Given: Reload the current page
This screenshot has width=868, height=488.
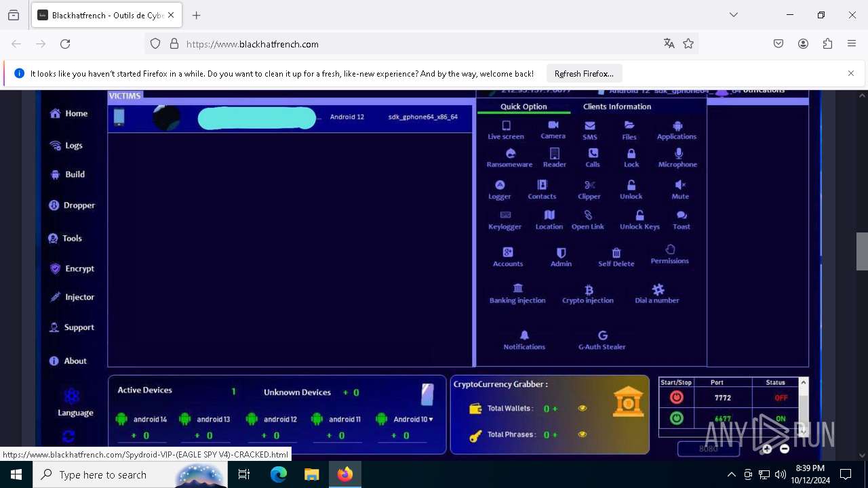Looking at the screenshot, I should coord(65,43).
